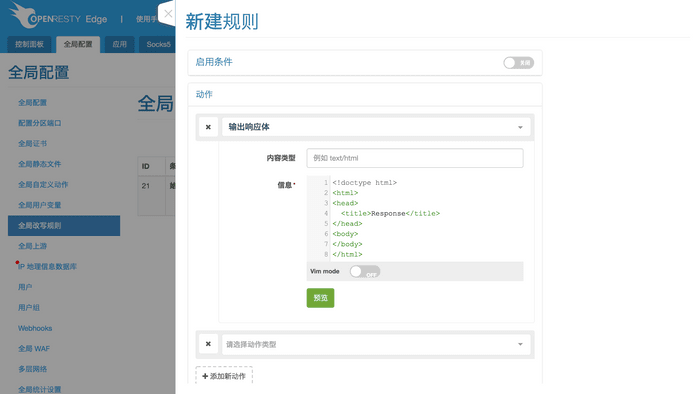Open 用户 in the sidebar
This screenshot has height=394, width=700.
(25, 287)
